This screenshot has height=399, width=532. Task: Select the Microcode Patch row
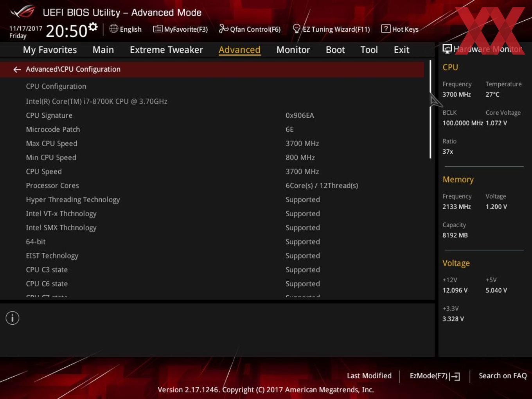(x=212, y=129)
